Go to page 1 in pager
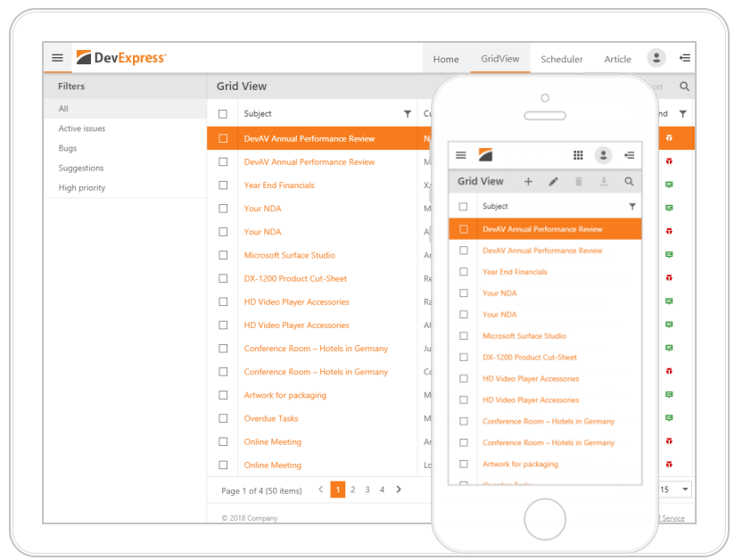The width and height of the screenshot is (743, 560). click(x=338, y=490)
